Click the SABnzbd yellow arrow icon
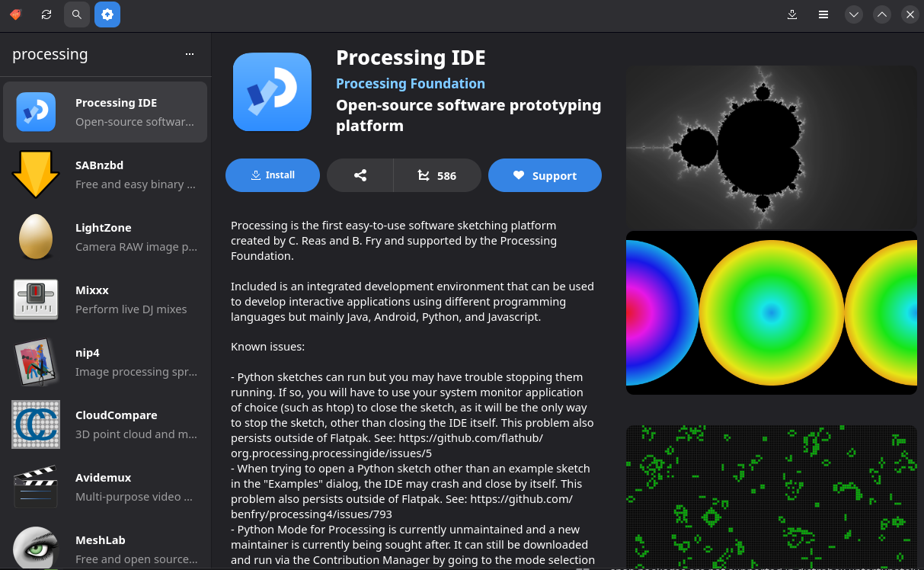924x570 pixels. pyautogui.click(x=36, y=175)
